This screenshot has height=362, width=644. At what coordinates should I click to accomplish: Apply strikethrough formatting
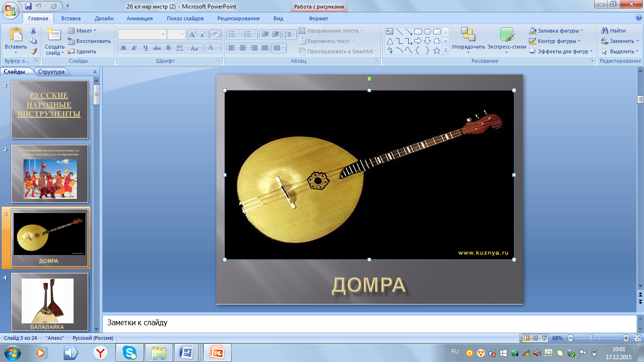pos(157,48)
